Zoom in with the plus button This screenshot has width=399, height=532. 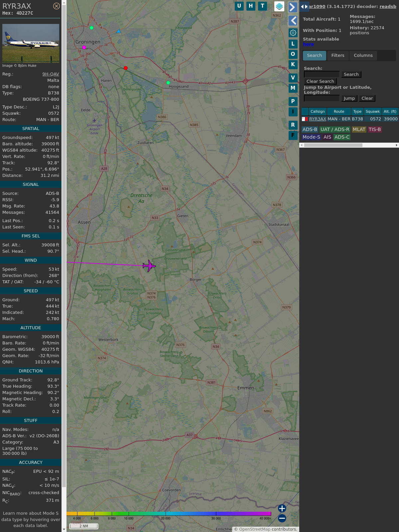tap(282, 508)
